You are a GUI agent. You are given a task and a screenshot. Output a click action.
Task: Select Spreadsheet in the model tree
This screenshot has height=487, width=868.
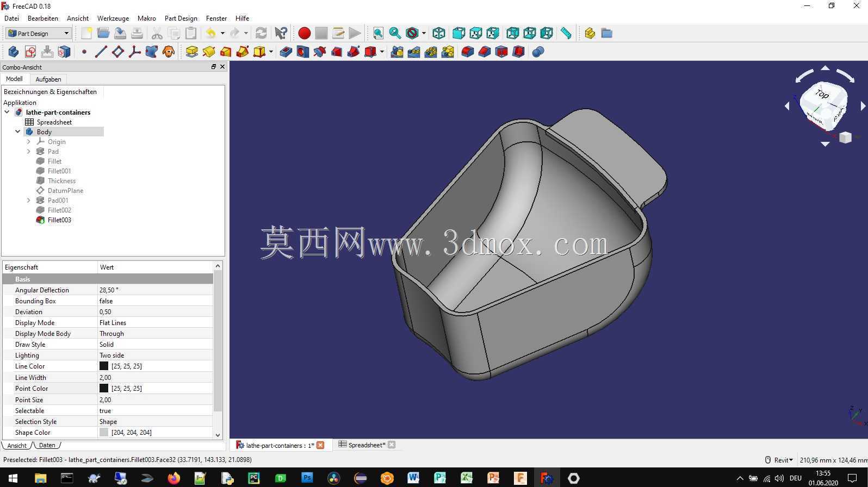click(54, 122)
